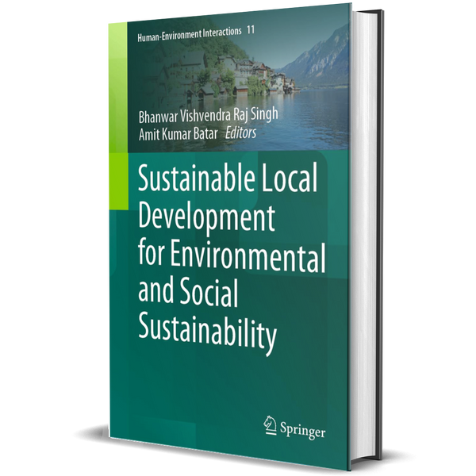Click editor name 'Amit Kumar Batar'
The height and width of the screenshot is (476, 476).
178,134
